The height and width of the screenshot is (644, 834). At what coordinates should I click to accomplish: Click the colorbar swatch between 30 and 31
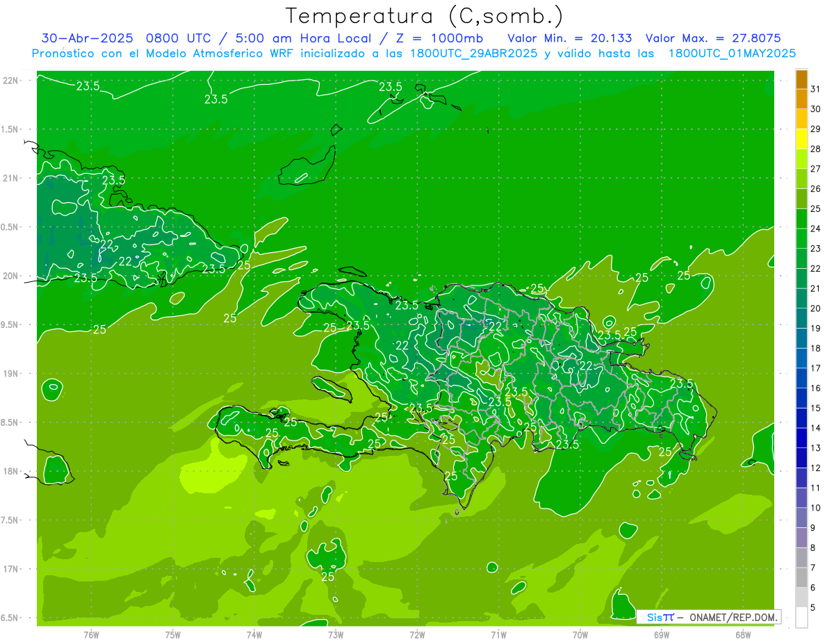801,99
